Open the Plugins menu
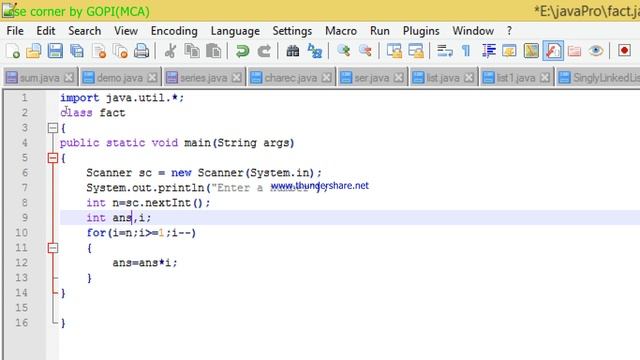This screenshot has width=640, height=360. coord(421,31)
